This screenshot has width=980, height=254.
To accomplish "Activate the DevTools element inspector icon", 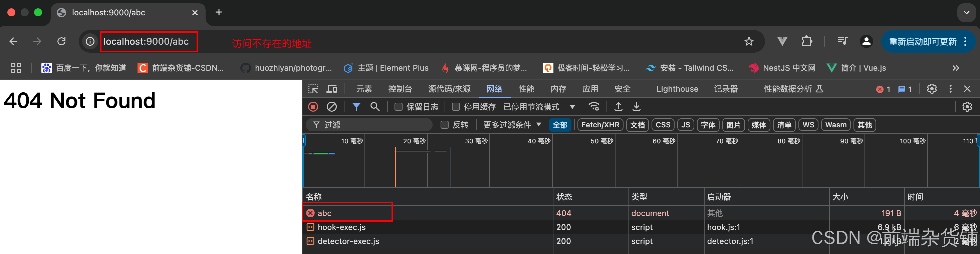I will [313, 89].
